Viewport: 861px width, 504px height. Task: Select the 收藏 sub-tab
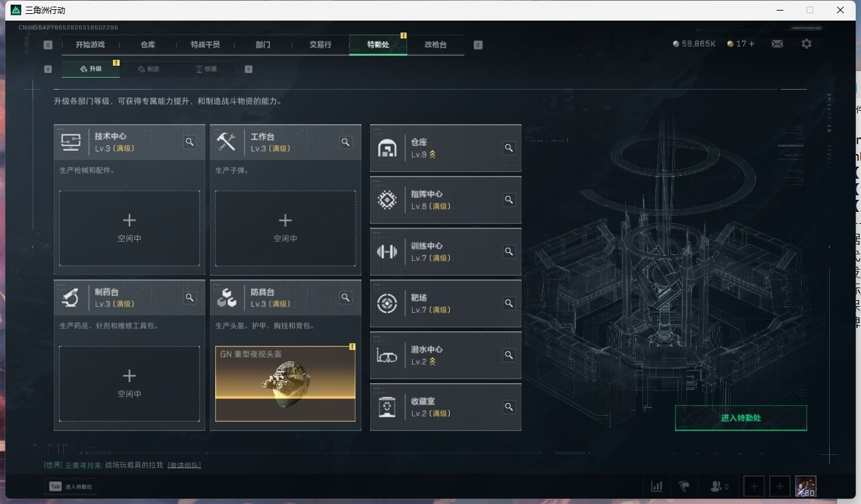click(206, 69)
